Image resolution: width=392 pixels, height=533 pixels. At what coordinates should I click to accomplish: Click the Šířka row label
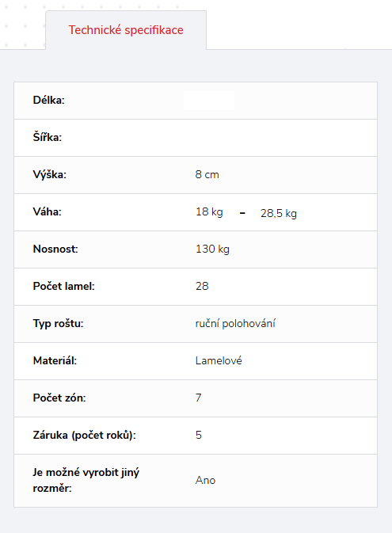[48, 137]
